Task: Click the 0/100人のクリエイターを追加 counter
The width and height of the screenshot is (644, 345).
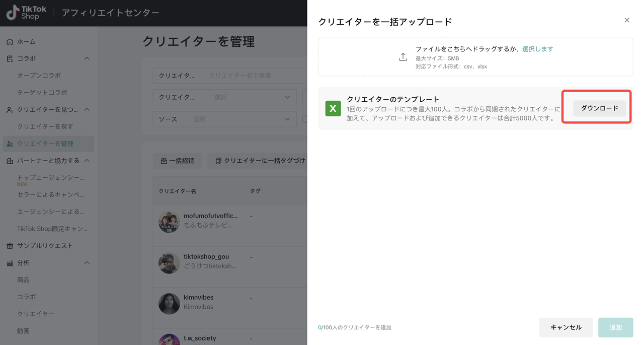Action: (355, 327)
